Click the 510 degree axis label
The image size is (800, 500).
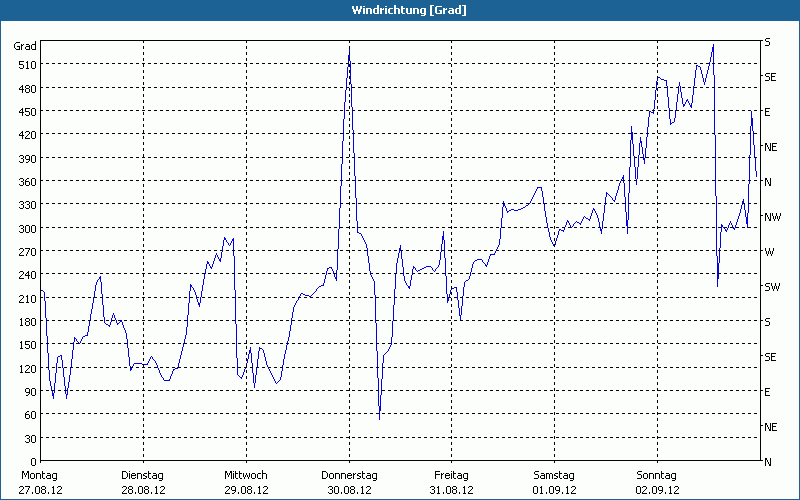coord(28,65)
